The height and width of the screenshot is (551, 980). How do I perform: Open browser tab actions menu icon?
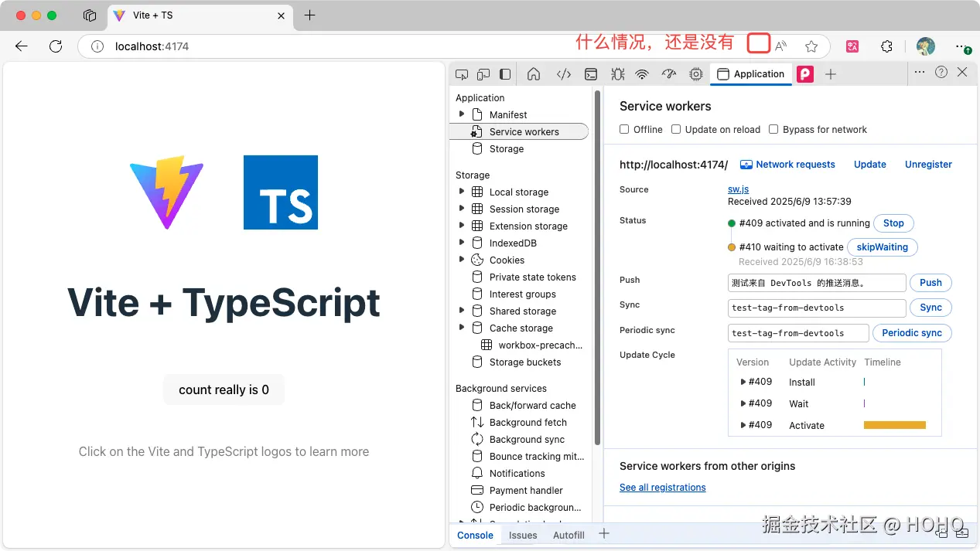[90, 15]
